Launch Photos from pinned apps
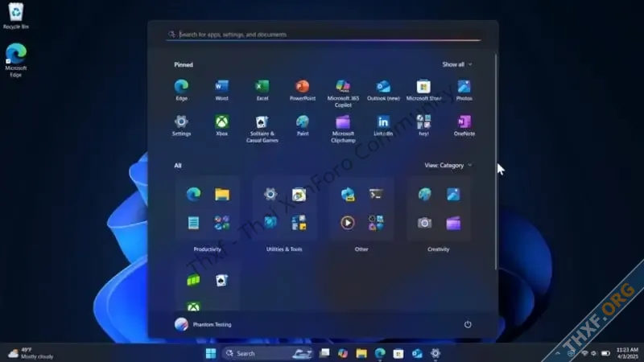 464,90
